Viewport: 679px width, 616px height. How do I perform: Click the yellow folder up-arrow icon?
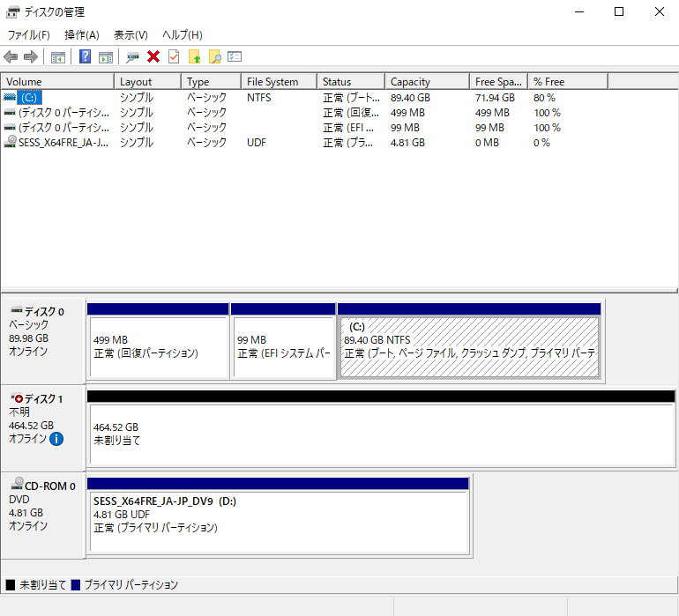click(x=194, y=56)
